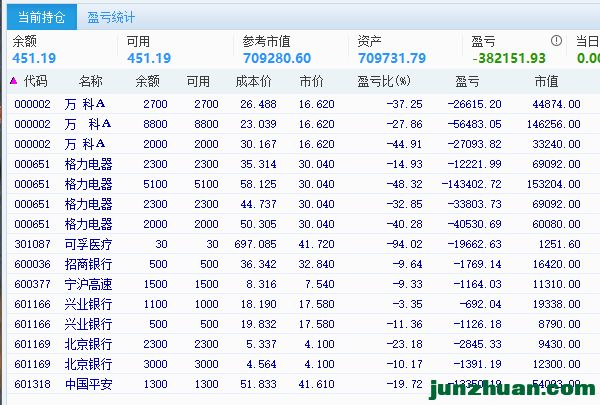Open the 盈亏统计 tab

click(111, 17)
